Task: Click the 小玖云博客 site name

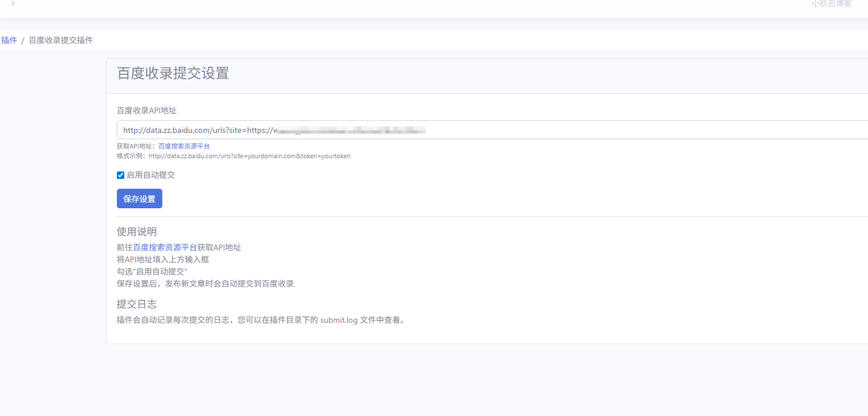Action: (832, 5)
